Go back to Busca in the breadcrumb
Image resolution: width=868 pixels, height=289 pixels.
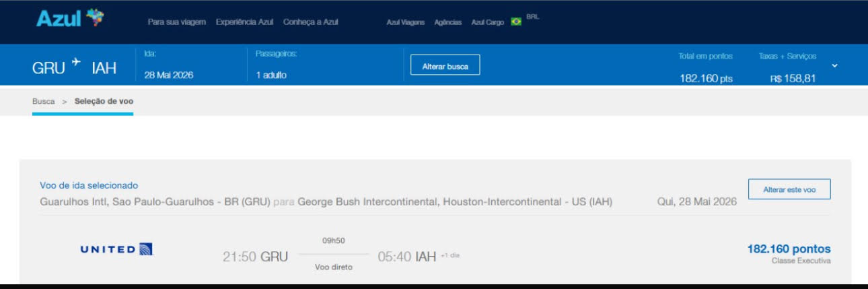(x=44, y=102)
